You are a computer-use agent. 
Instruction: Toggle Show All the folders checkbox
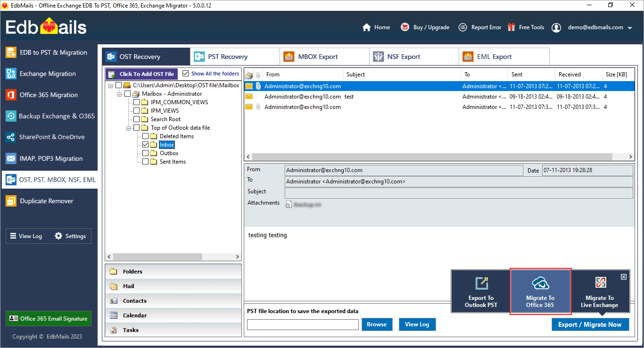click(x=185, y=74)
